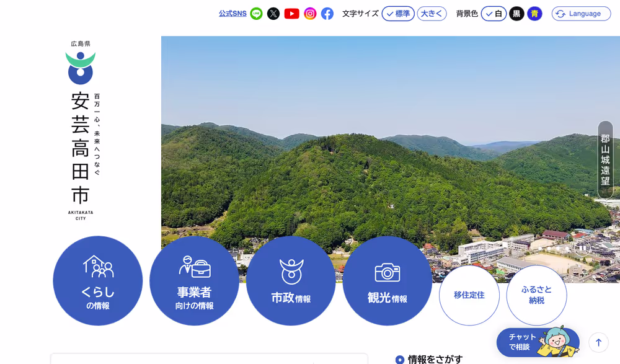
Task: Click the scroll-to-top arrow button
Action: coord(598,342)
